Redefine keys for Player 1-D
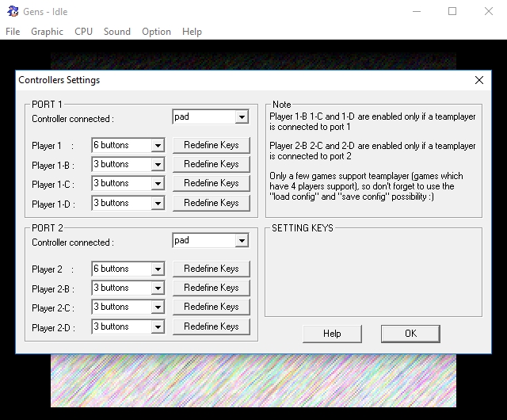Viewport: 507px width, 420px height. pyautogui.click(x=212, y=203)
